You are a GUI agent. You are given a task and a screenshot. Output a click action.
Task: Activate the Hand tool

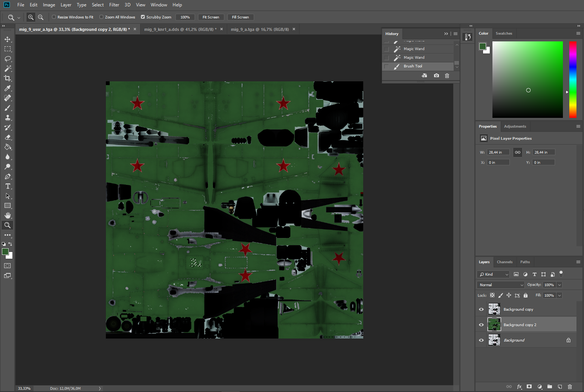click(x=8, y=215)
